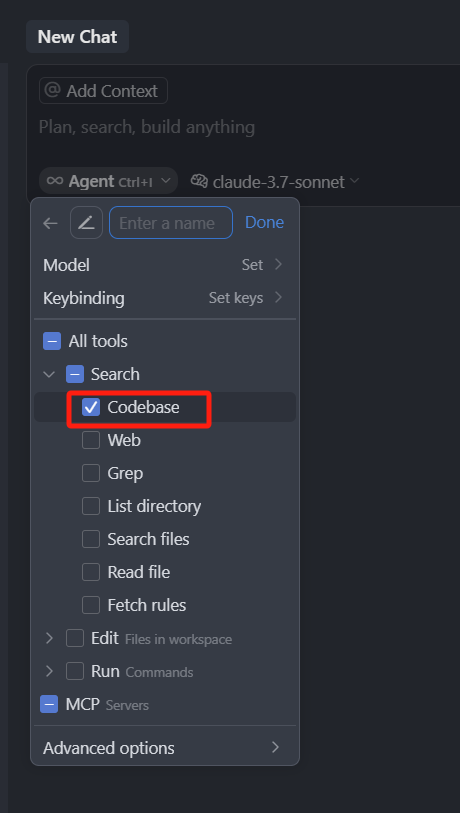
Task: Expand the Run Commands group
Action: [49, 671]
